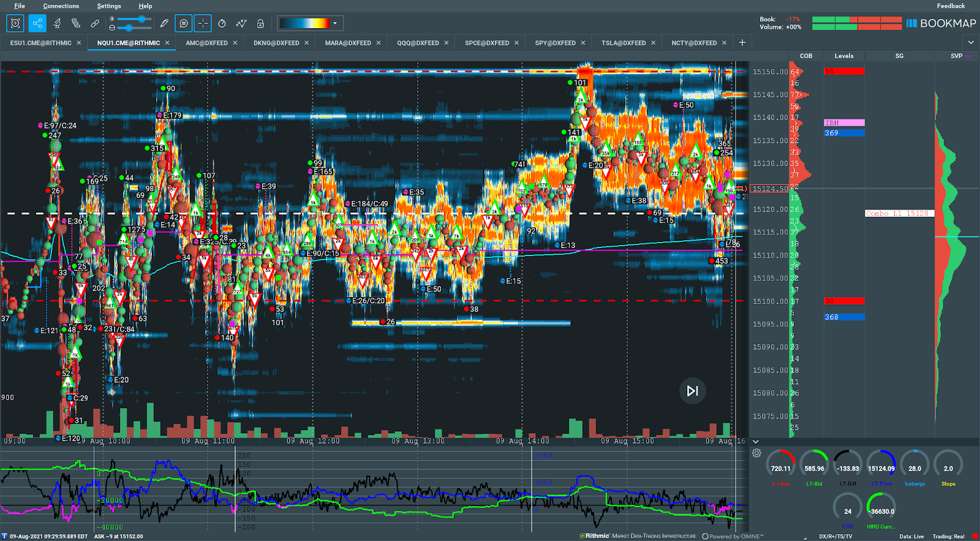Switch to the QQQ@DXFEED tab
Screen dimensions: 980x541
click(x=418, y=43)
